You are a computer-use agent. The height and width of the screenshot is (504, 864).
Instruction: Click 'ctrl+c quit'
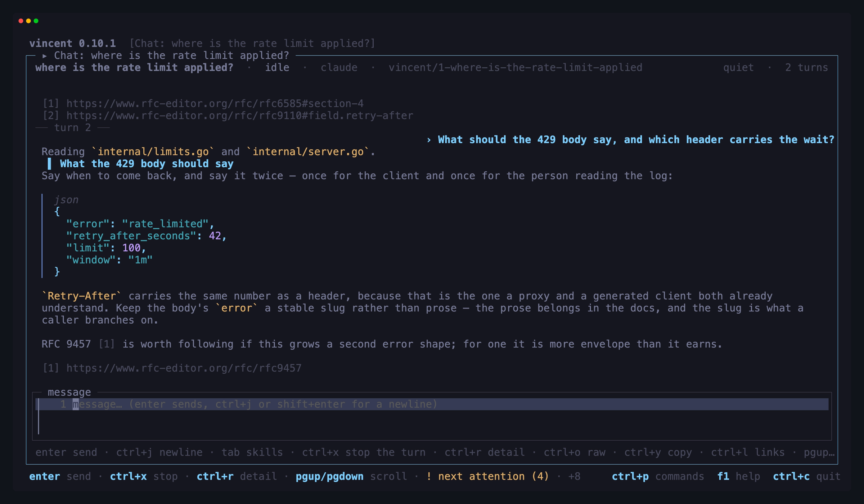tap(807, 476)
